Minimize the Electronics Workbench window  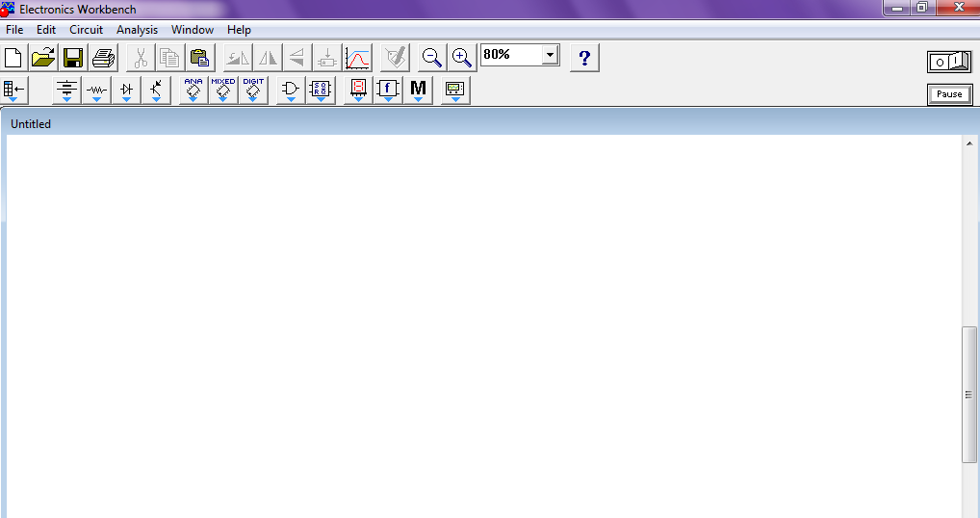pos(897,8)
